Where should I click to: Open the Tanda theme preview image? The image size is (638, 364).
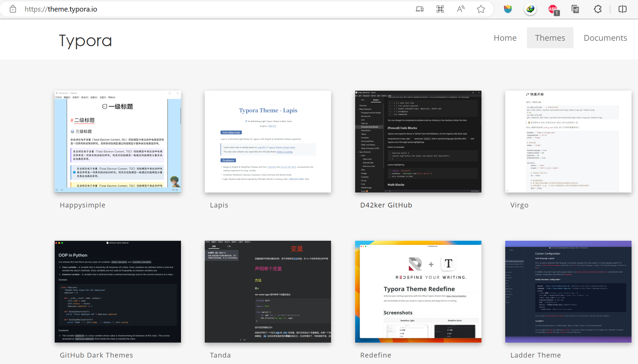[268, 292]
